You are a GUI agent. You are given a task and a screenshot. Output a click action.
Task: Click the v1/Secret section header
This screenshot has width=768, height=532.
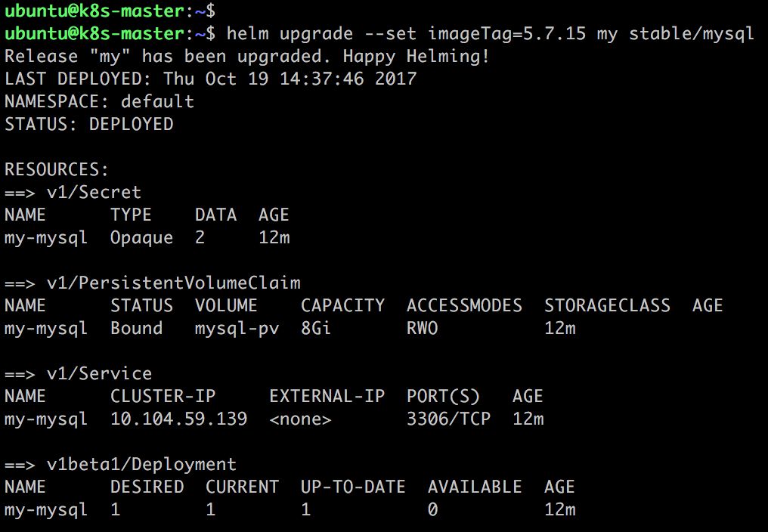(x=94, y=192)
